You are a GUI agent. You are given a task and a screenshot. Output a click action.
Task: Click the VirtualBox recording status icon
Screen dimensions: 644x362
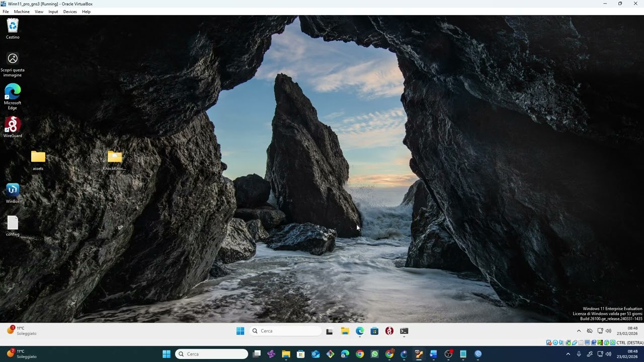click(594, 342)
